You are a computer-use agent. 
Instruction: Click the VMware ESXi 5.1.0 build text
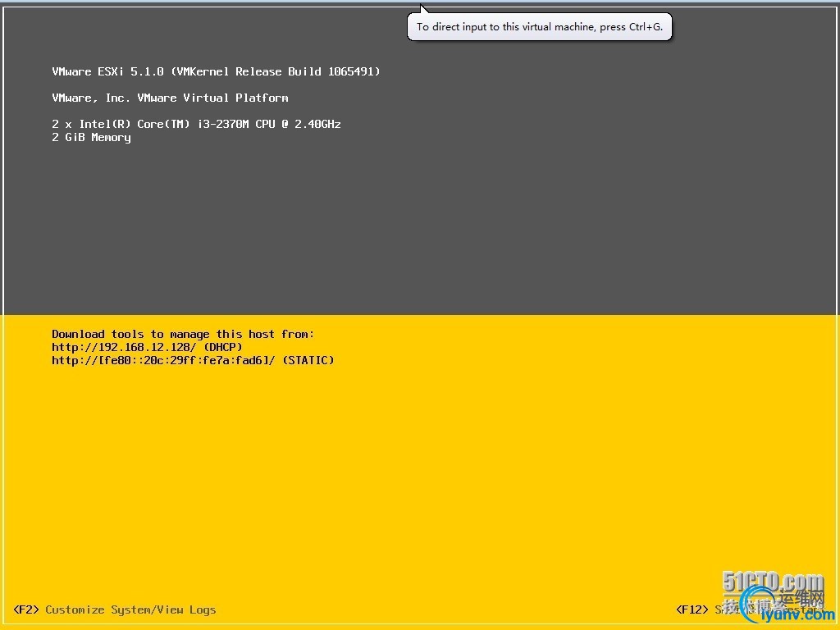216,72
